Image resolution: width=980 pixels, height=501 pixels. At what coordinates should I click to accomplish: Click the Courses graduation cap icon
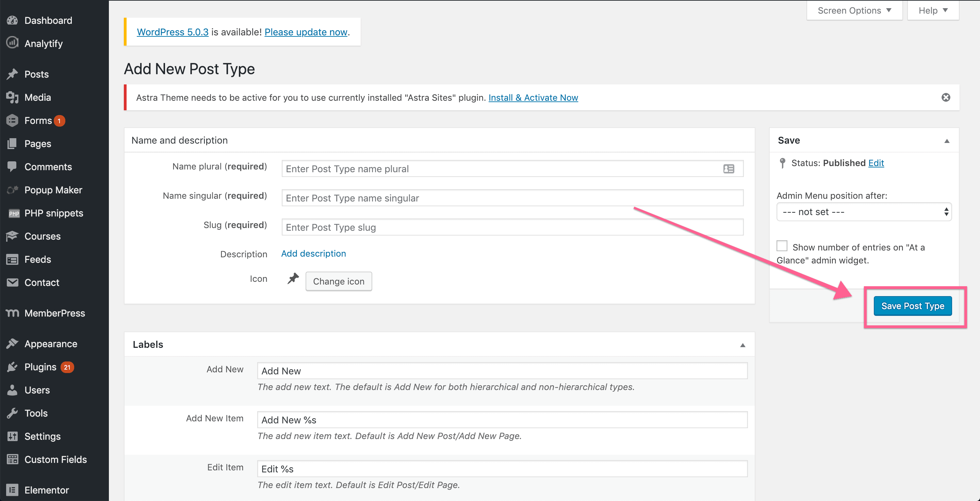tap(13, 236)
